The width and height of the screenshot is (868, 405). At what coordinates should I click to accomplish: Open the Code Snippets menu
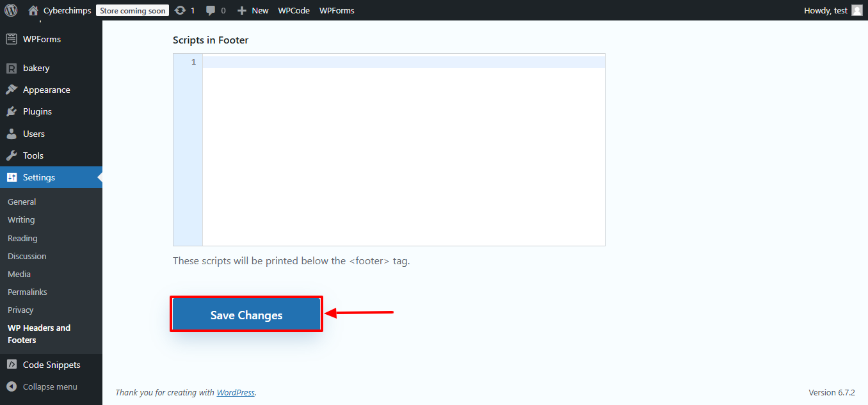[51, 365]
